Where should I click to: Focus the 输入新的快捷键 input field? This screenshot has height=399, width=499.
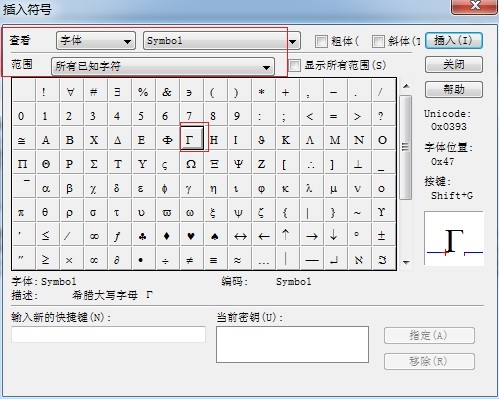[108, 334]
